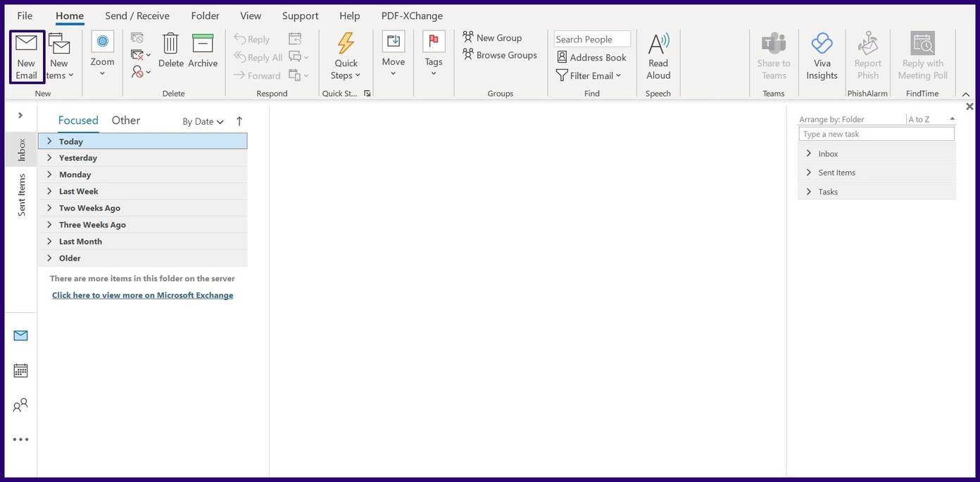Click Reply with Meeting Poll
Viewport: 980px width, 482px height.
pos(923,56)
